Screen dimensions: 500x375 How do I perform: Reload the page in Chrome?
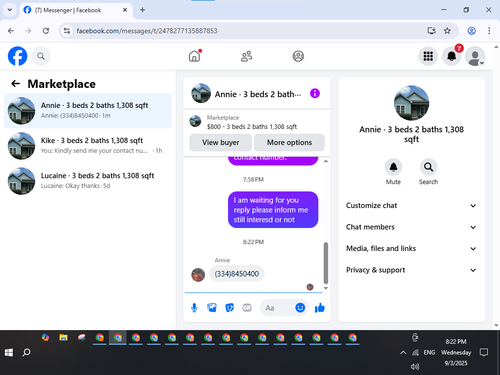pos(46,31)
